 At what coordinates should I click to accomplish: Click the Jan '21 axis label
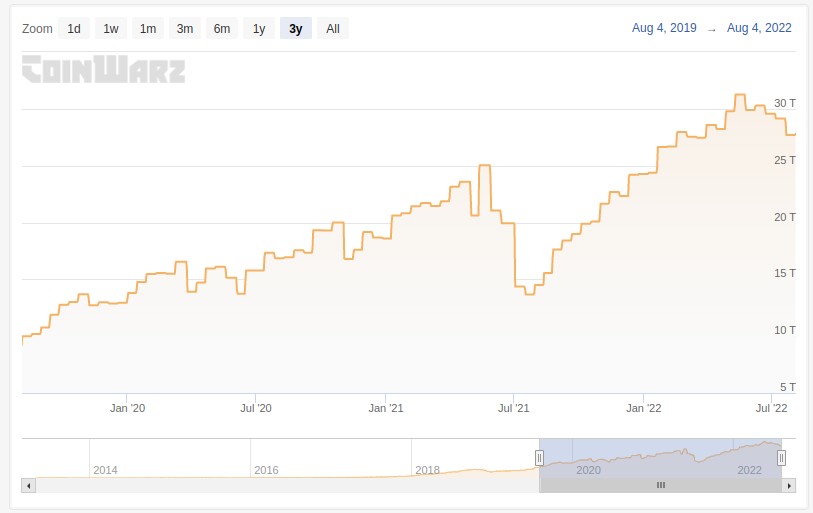click(386, 408)
